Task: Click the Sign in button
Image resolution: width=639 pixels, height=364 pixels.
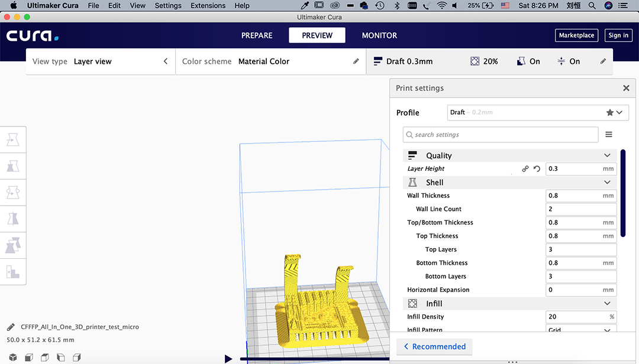Action: point(618,35)
